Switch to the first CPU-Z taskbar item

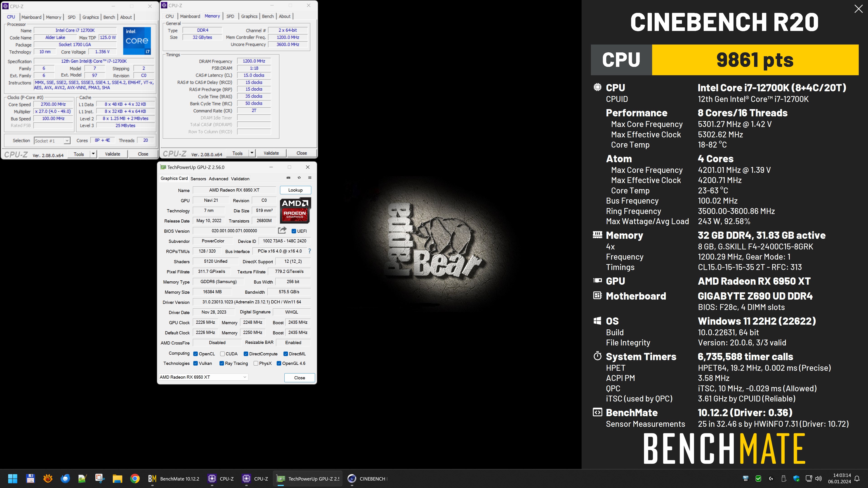pyautogui.click(x=221, y=479)
